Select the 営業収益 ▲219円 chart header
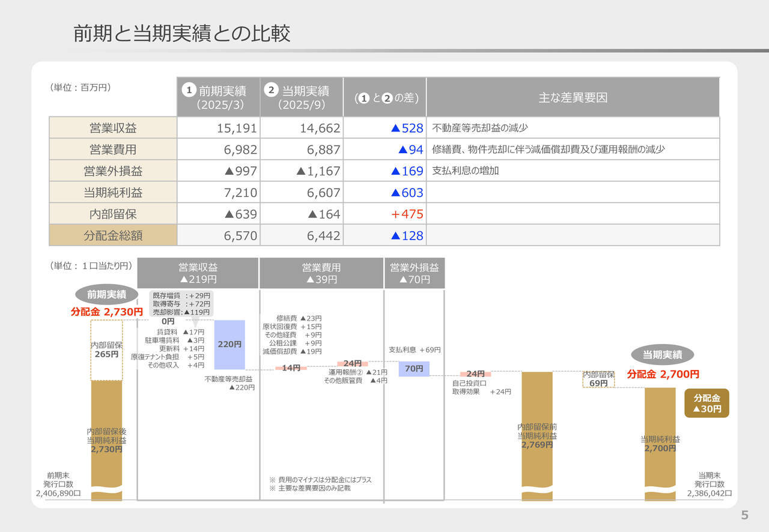This screenshot has height=532, width=769. 198,273
